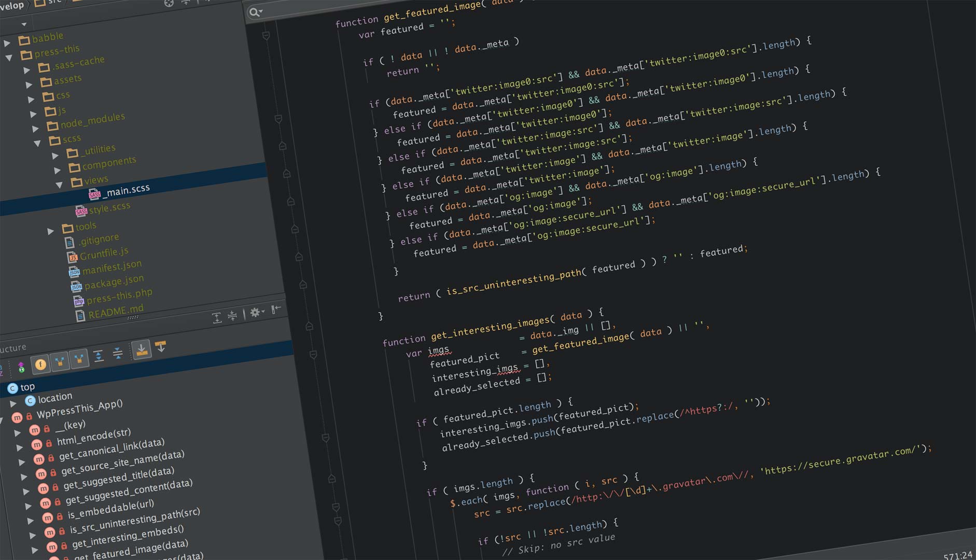This screenshot has height=560, width=976.
Task: Select get_canonical_link(data) in the Structure list
Action: click(111, 450)
